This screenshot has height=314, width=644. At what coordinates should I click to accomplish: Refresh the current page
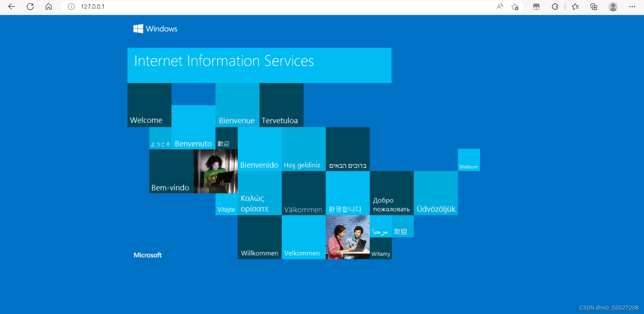pos(30,7)
